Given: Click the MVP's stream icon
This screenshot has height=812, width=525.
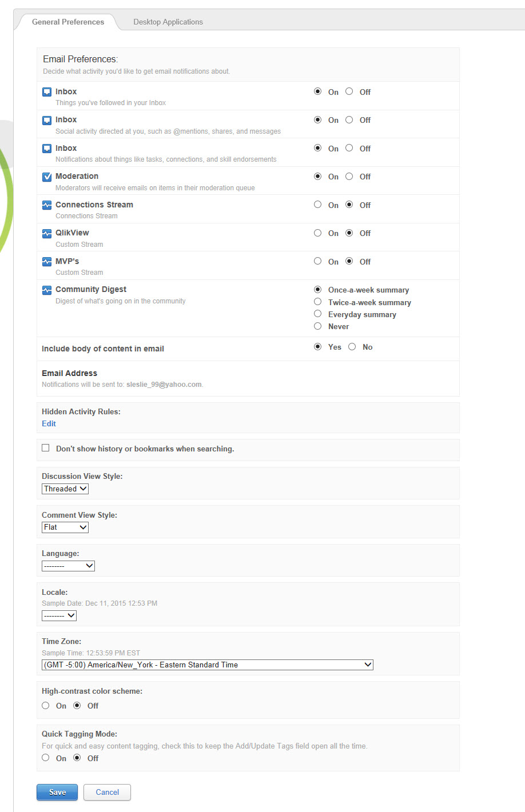Looking at the screenshot, I should tap(47, 262).
